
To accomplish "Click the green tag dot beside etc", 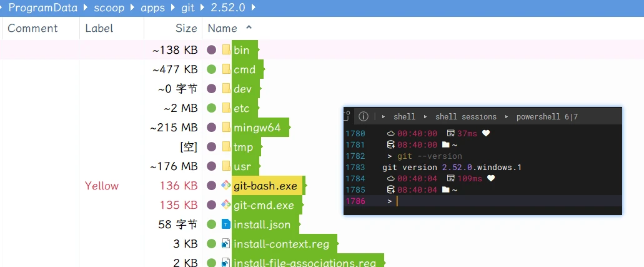I will (212, 108).
